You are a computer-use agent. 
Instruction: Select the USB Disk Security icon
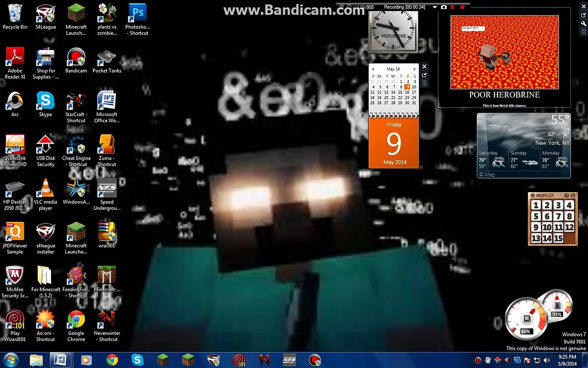coord(45,151)
